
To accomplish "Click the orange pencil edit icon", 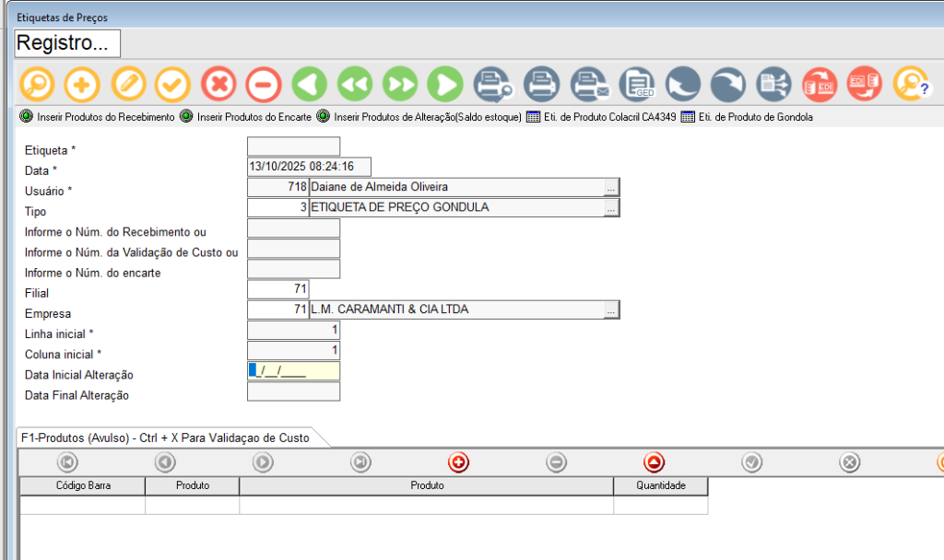I will click(128, 85).
